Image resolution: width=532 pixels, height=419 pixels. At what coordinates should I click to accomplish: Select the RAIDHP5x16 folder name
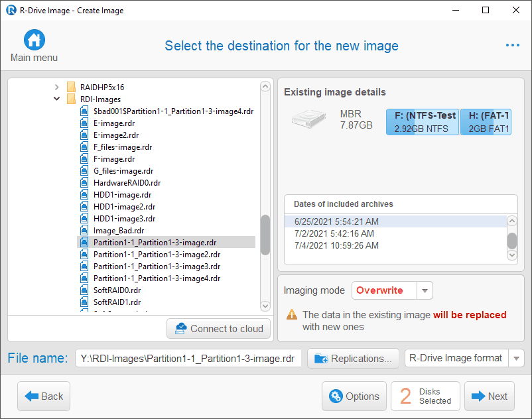pyautogui.click(x=102, y=87)
